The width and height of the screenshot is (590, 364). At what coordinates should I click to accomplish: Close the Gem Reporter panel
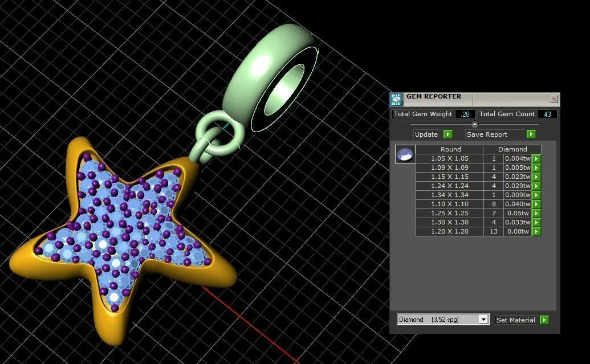point(554,99)
